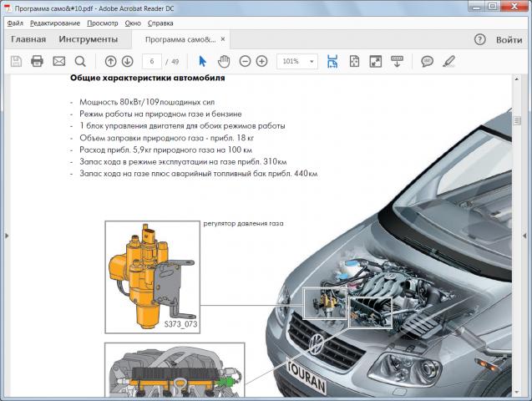Click the scrollbar down arrow
532x401 pixels.
tap(517, 392)
